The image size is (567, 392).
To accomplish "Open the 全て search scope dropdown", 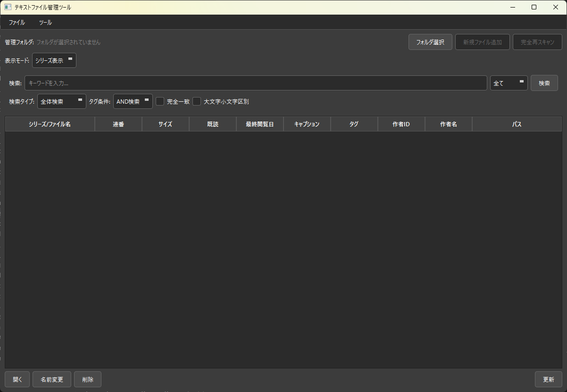I will (509, 83).
